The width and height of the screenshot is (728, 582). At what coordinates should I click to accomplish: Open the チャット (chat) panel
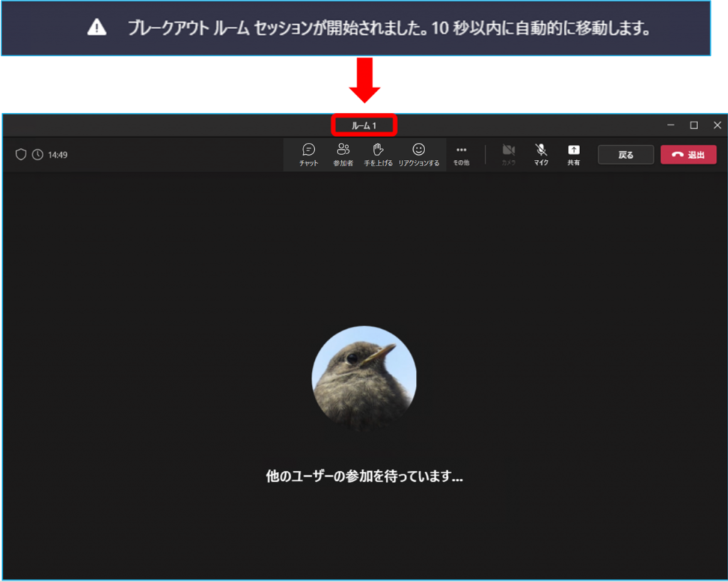(309, 154)
